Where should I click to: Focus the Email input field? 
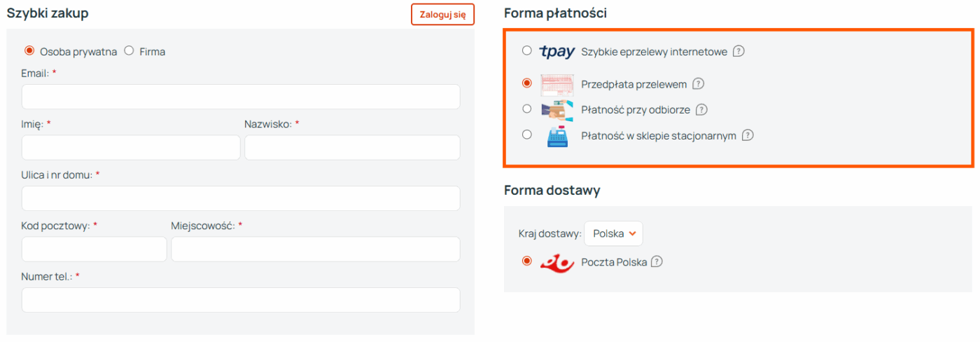[241, 97]
